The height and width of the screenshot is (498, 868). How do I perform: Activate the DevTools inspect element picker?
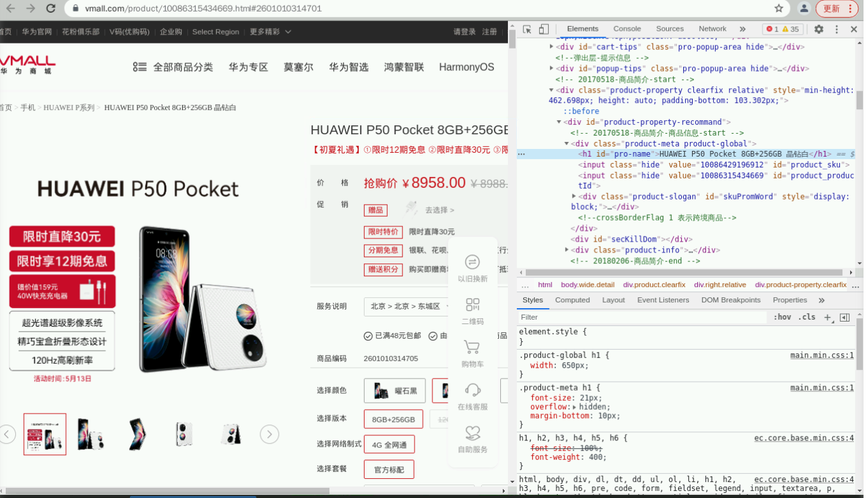click(x=527, y=29)
